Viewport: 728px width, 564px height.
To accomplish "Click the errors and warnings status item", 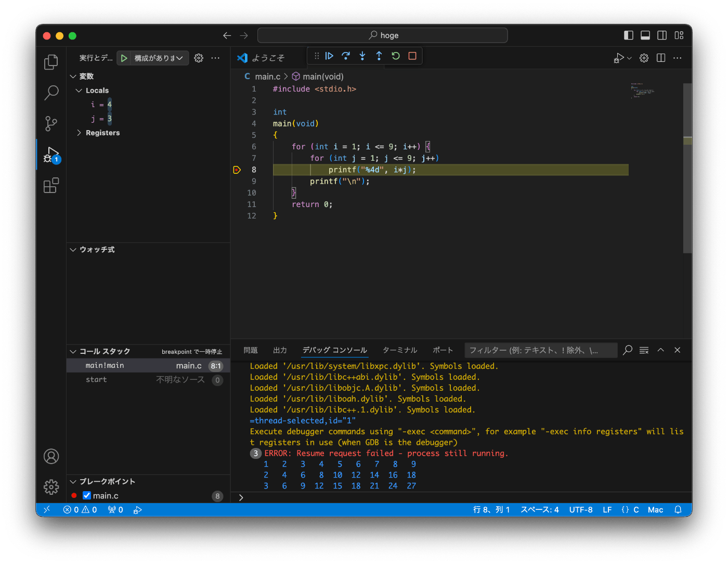I will coord(80,510).
